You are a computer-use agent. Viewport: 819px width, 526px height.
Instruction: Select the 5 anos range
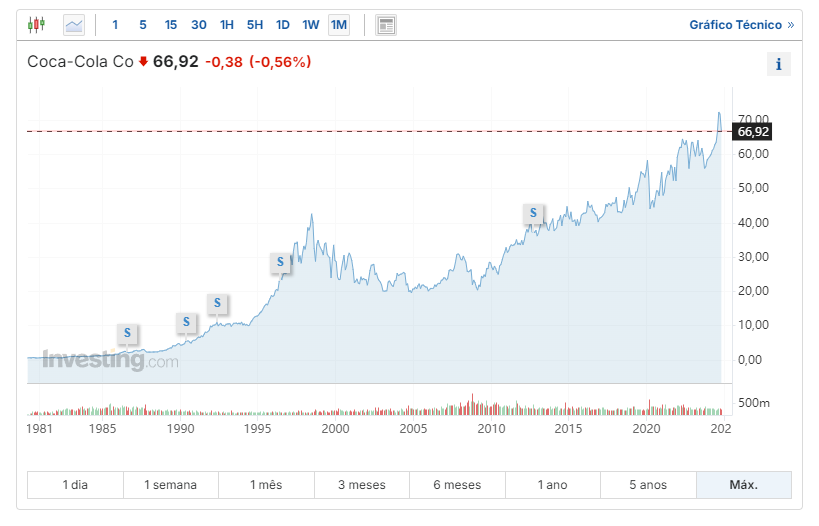click(648, 485)
